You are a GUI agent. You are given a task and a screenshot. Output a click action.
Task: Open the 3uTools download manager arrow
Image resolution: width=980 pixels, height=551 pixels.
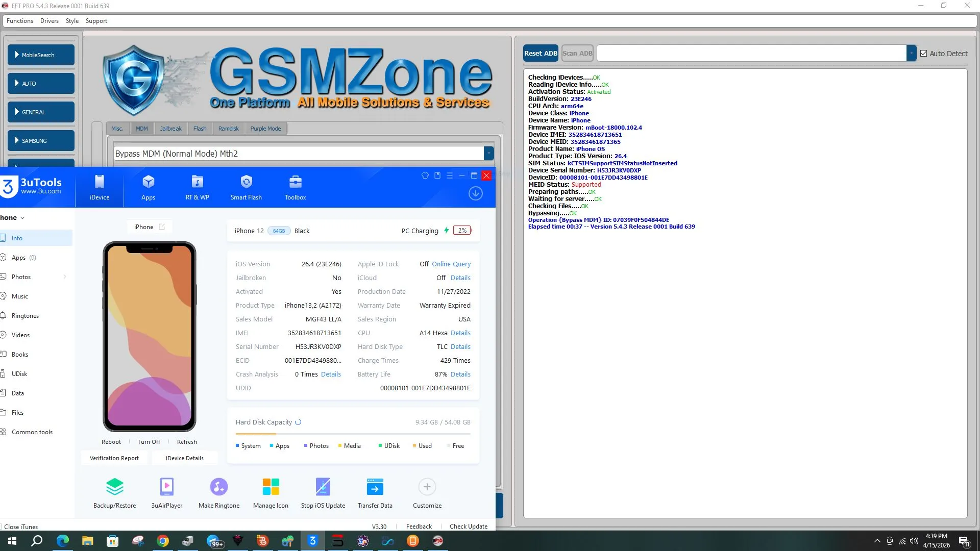point(475,193)
